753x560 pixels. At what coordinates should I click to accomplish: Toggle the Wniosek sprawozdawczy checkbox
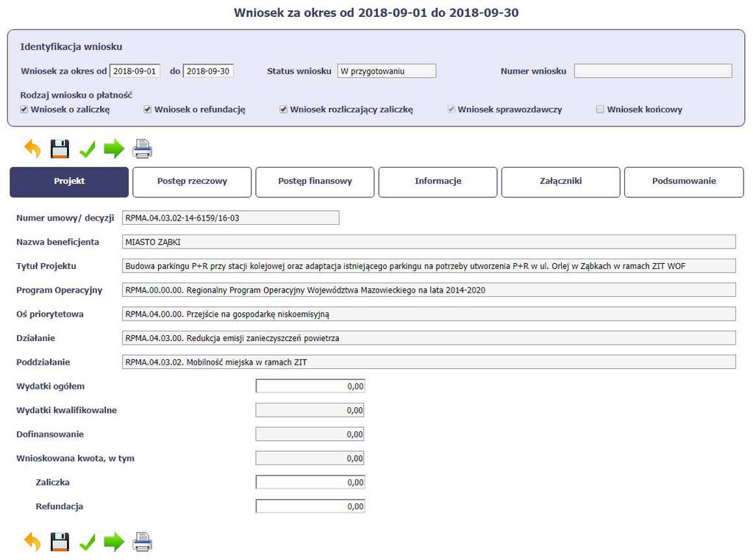coord(451,110)
